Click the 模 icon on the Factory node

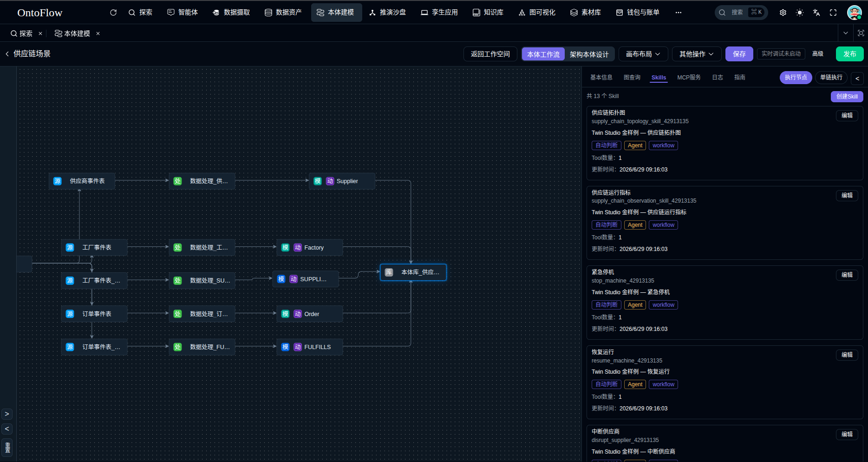pyautogui.click(x=286, y=248)
